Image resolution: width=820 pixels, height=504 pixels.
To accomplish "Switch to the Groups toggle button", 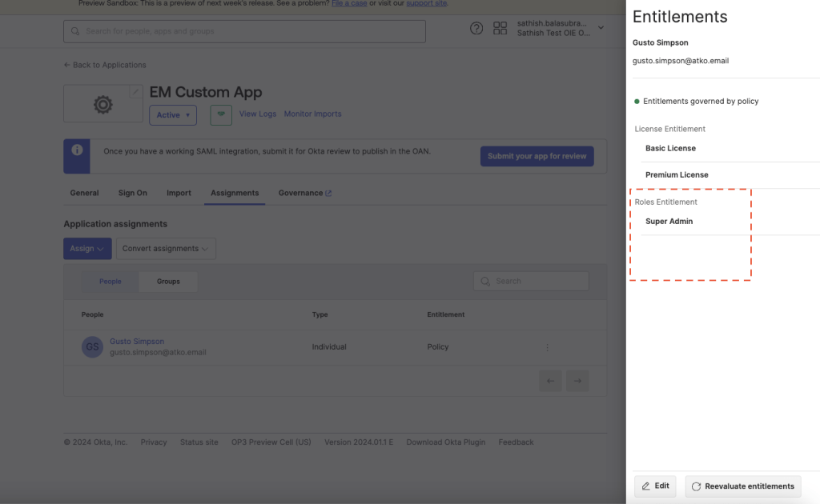I will coord(168,281).
